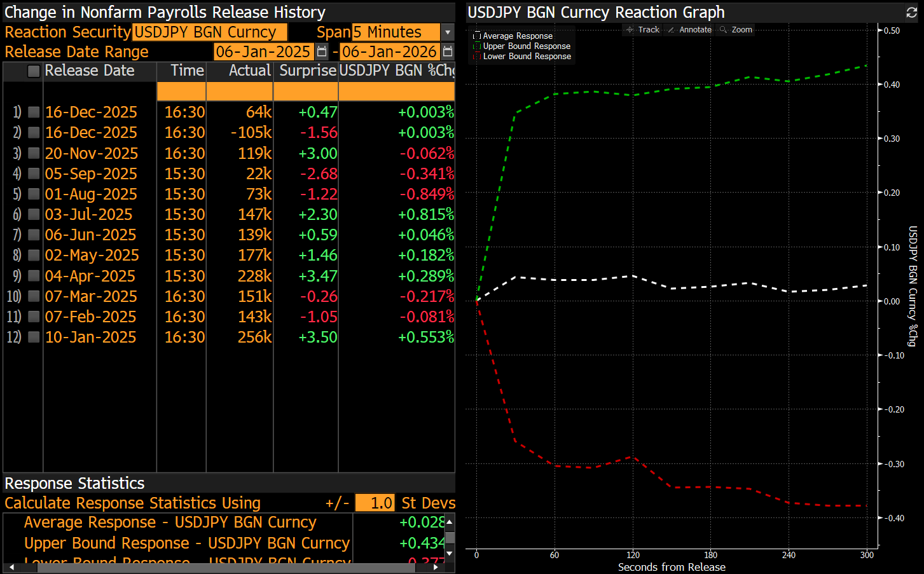Image resolution: width=924 pixels, height=574 pixels.
Task: Expand the Span 5 Minutes dropdown arrow
Action: click(x=448, y=32)
